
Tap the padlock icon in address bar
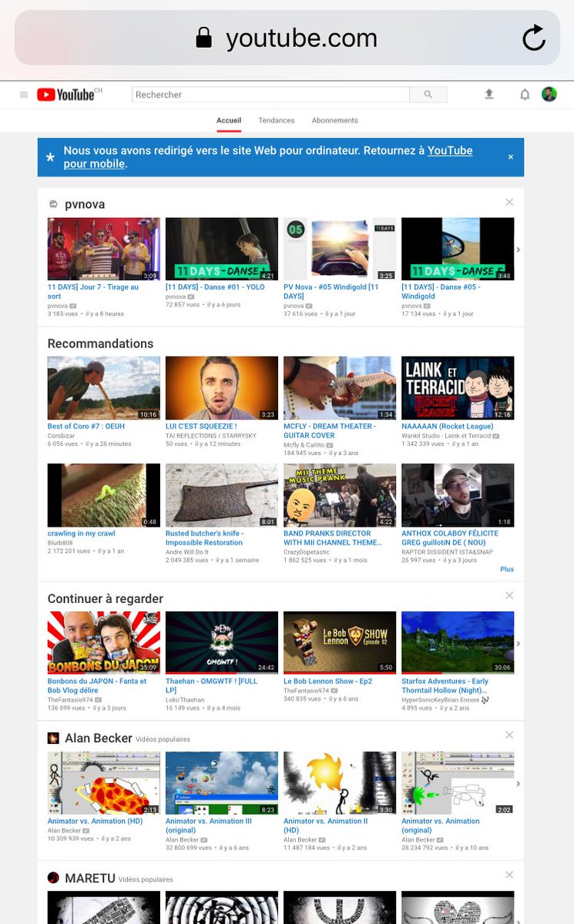point(203,38)
